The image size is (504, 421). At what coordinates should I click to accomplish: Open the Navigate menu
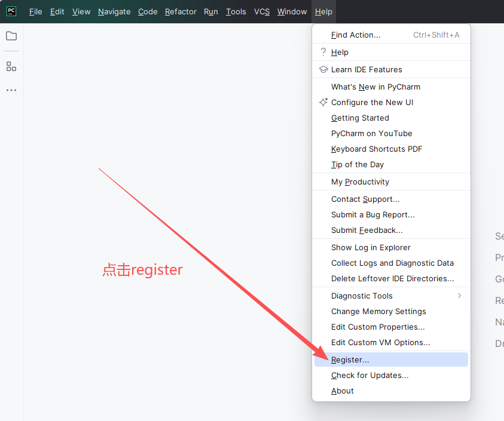point(114,12)
